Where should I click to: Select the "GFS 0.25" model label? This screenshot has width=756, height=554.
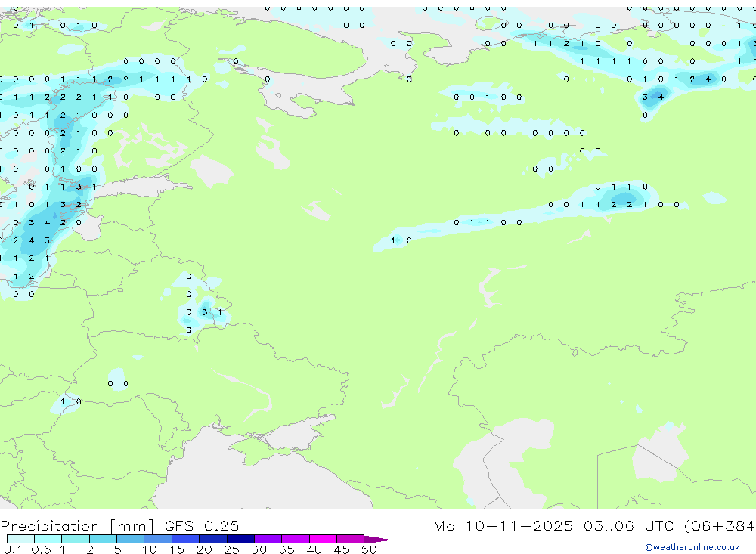pos(202,525)
